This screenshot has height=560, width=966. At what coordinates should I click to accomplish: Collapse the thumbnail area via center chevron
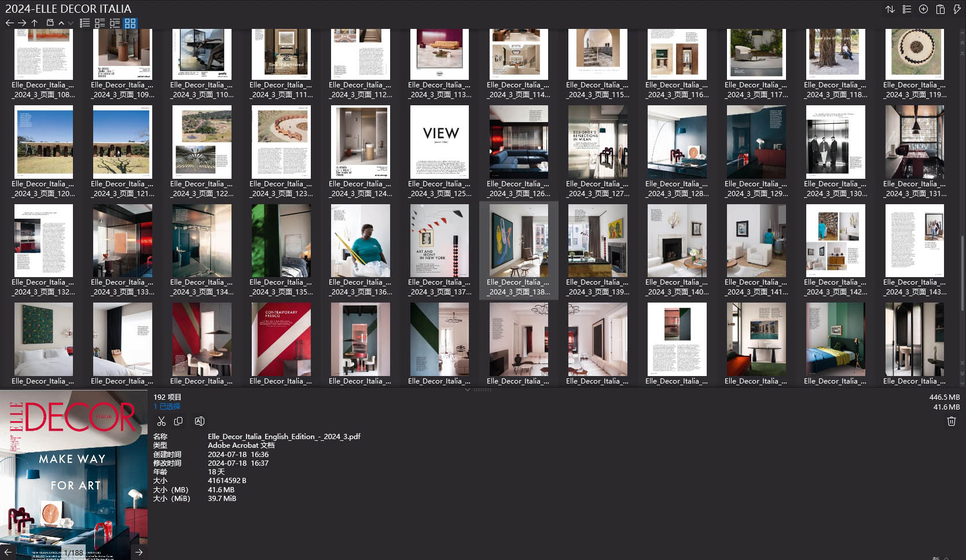[x=468, y=390]
